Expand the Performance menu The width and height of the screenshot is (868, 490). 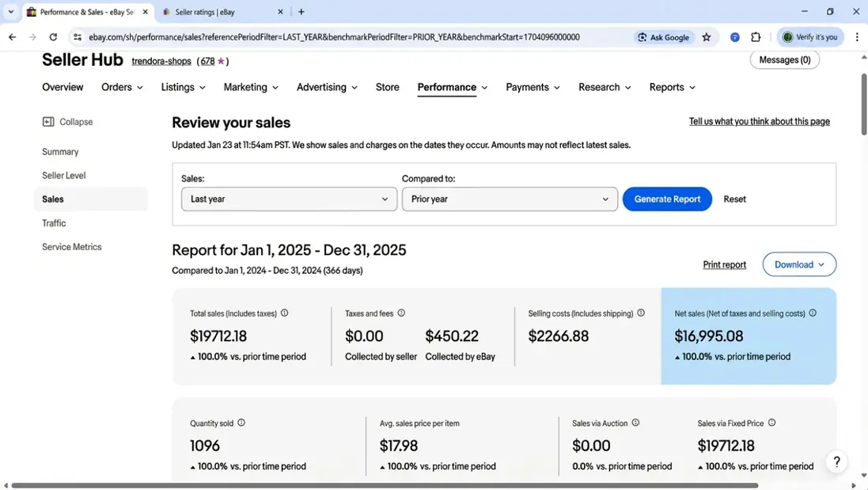(x=453, y=88)
